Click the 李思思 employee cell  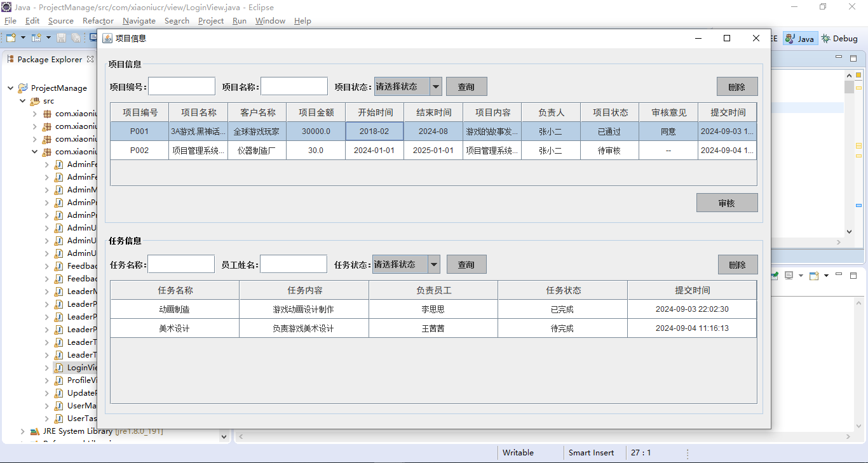(x=433, y=309)
